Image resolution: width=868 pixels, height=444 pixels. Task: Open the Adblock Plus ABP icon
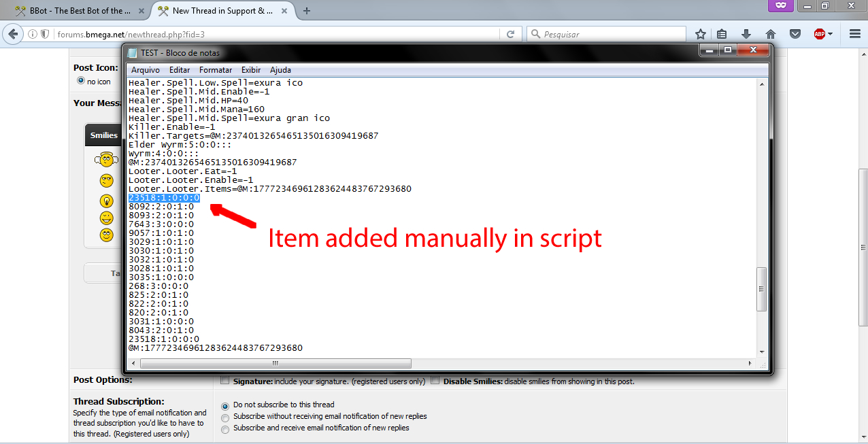pyautogui.click(x=820, y=34)
